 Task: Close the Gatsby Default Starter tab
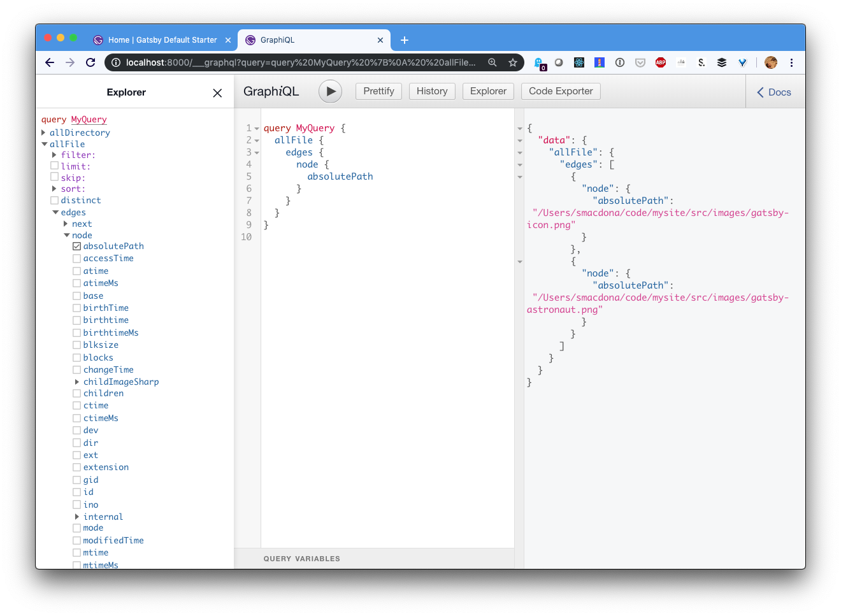228,40
